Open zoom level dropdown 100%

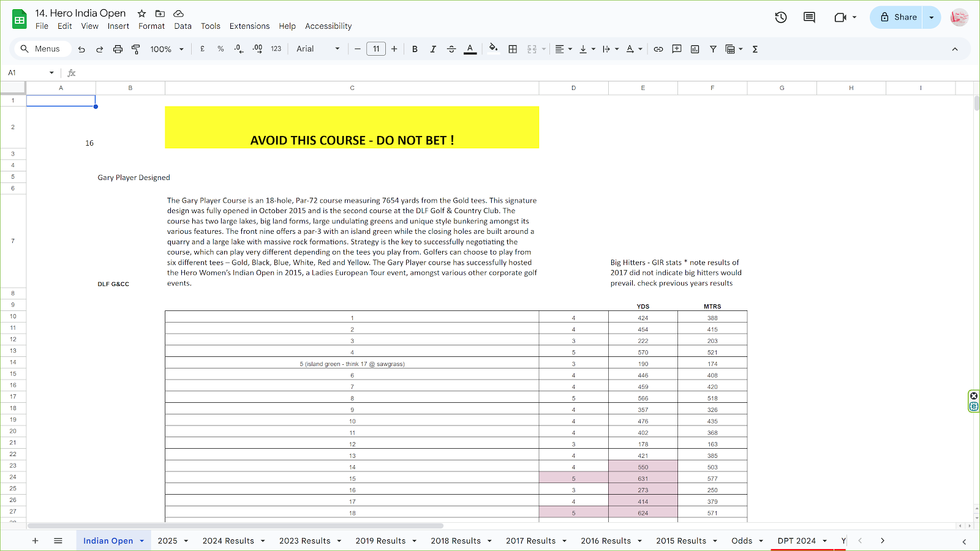(167, 49)
